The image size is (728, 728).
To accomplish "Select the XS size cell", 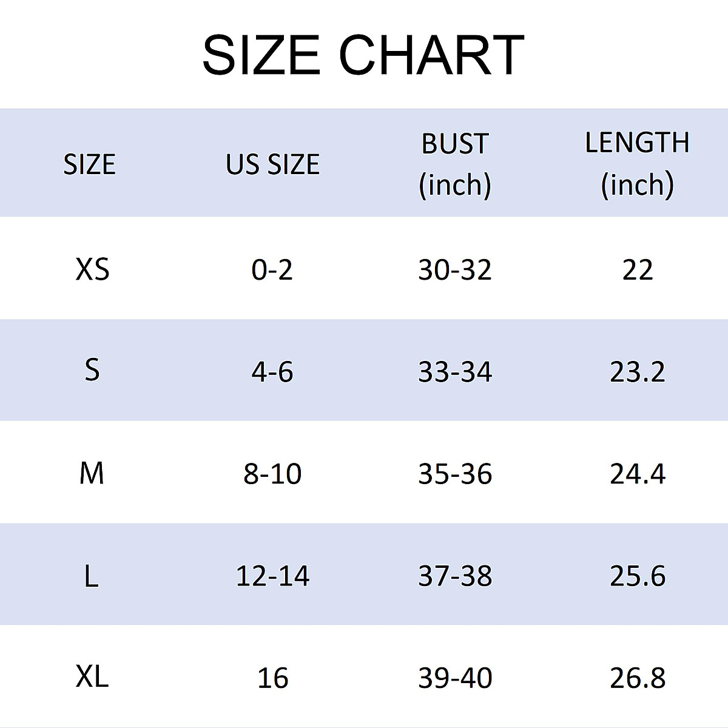I will point(92,269).
